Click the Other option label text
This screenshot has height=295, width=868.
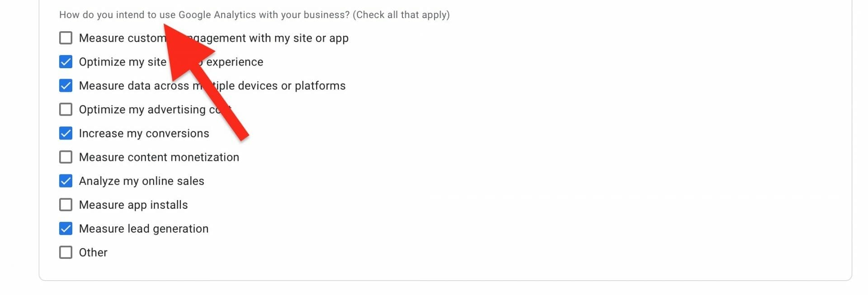click(93, 252)
